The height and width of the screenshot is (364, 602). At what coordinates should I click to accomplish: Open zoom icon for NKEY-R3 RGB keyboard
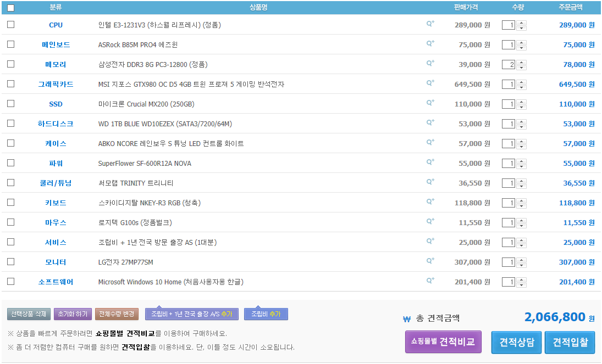[x=430, y=201]
